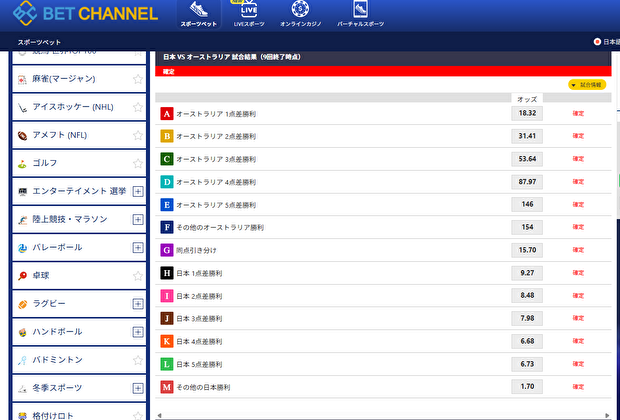This screenshot has height=420, width=620.
Task: Open the 日本語 language selector
Action: 606,42
